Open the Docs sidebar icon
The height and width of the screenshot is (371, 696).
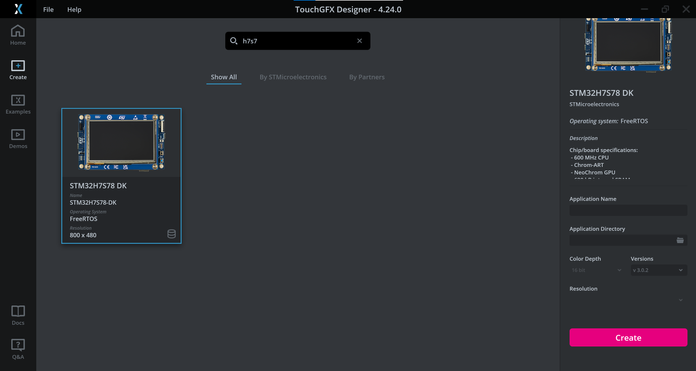click(18, 315)
